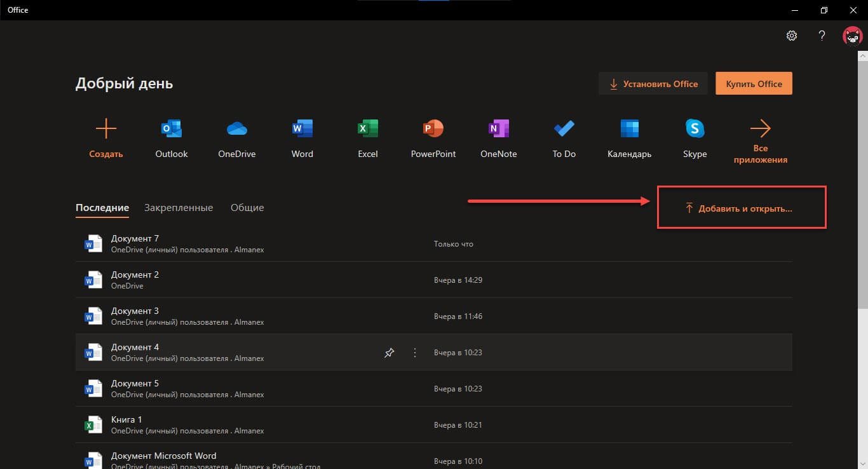This screenshot has height=469, width=868.
Task: Click the Создать plus icon
Action: tap(105, 129)
